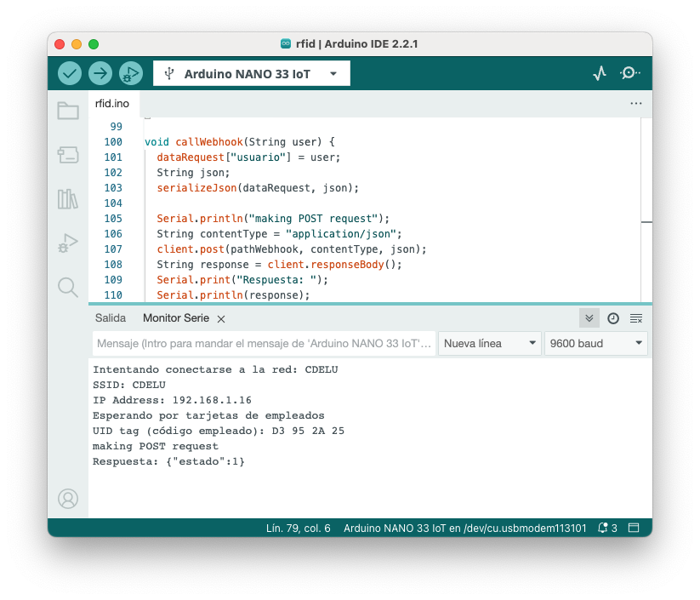The width and height of the screenshot is (700, 600).
Task: Click the Respuesta estado output line
Action: [168, 461]
